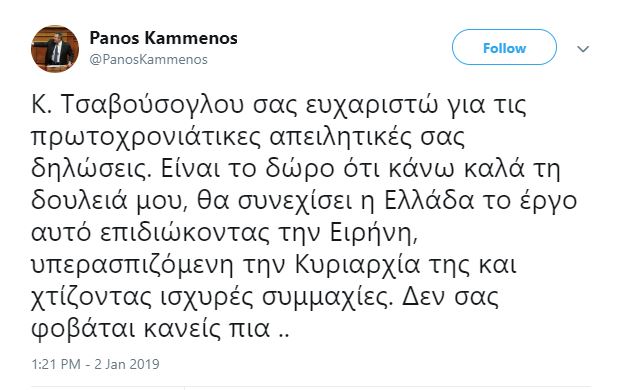Screen dimensions: 620x390
Task: Click the word δηλώσεις in the tweet
Action: tap(91, 169)
